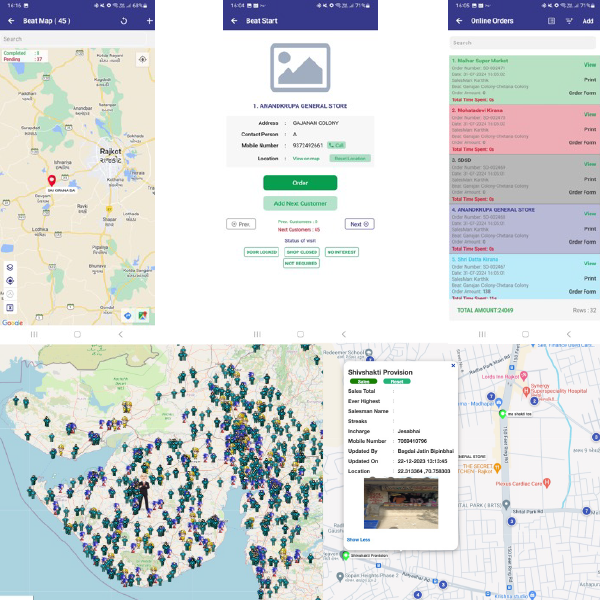Select the SHOP CLOSED visit status
This screenshot has height=600, width=600.
pyautogui.click(x=301, y=252)
